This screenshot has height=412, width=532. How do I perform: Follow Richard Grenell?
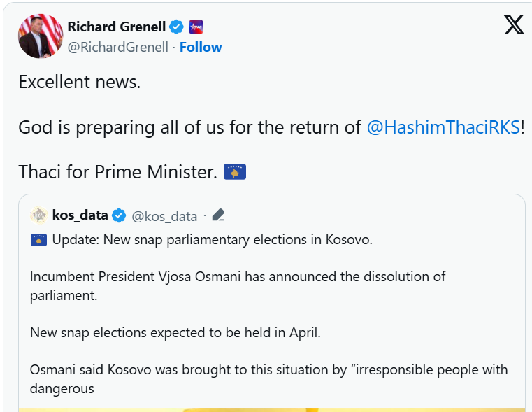201,47
